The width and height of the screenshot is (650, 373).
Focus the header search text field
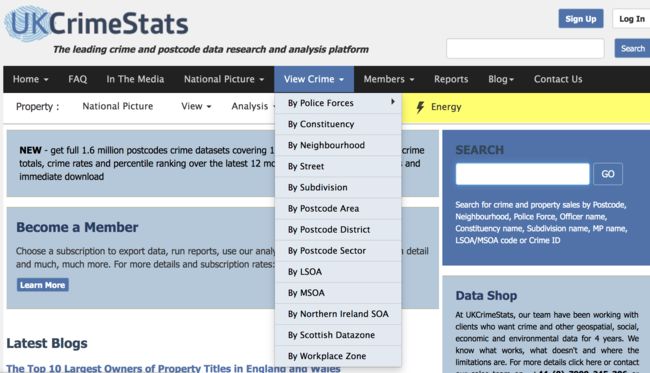(x=525, y=48)
